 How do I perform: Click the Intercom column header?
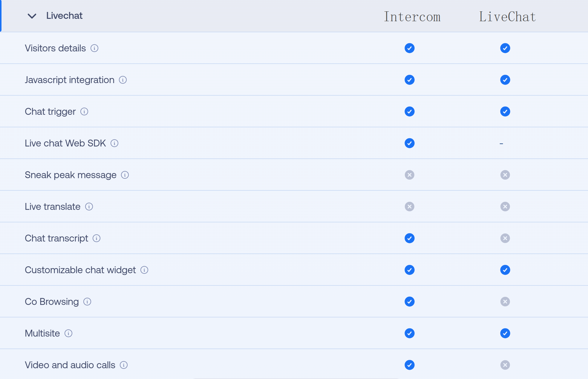pos(412,17)
